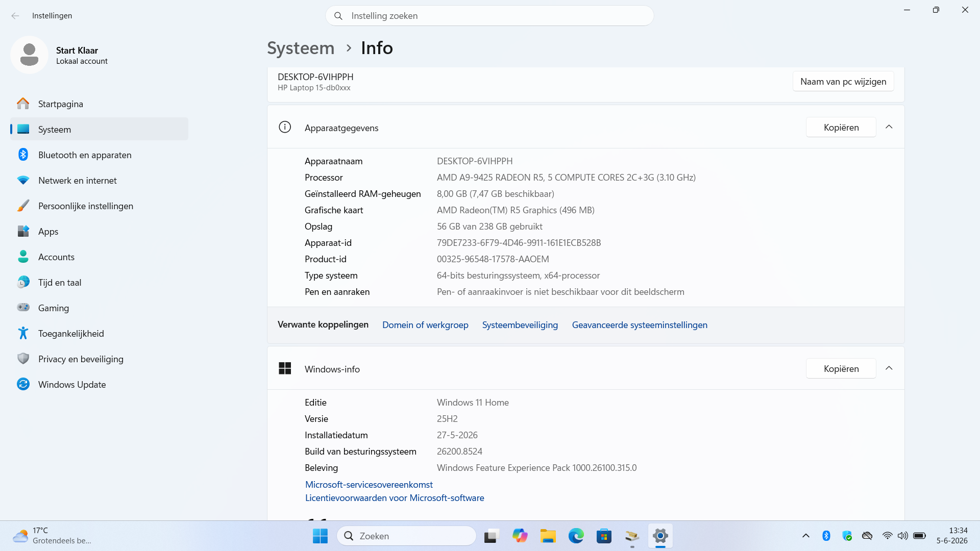This screenshot has height=551, width=980.
Task: Click the processor value AMD A9-9425 RADEON R5
Action: click(x=566, y=178)
